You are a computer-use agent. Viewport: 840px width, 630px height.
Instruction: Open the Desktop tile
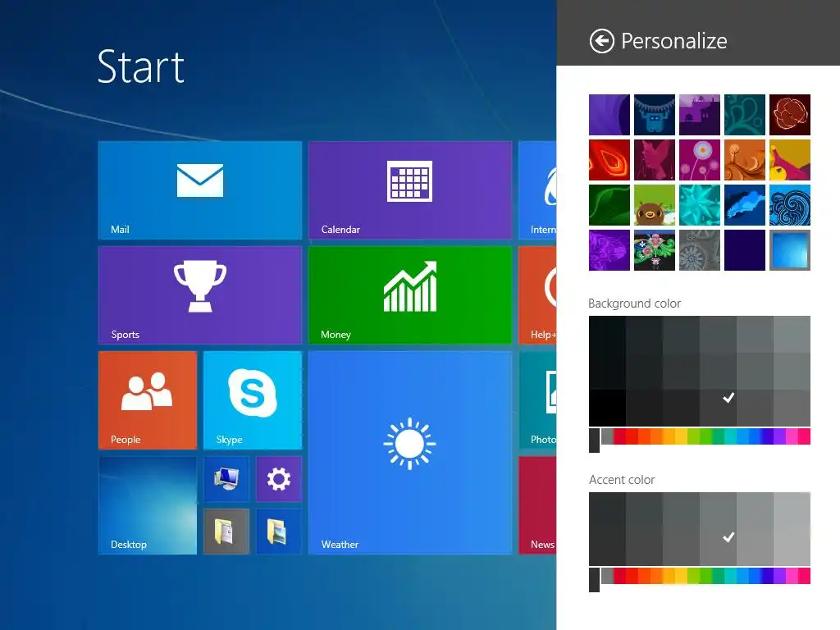pyautogui.click(x=148, y=505)
